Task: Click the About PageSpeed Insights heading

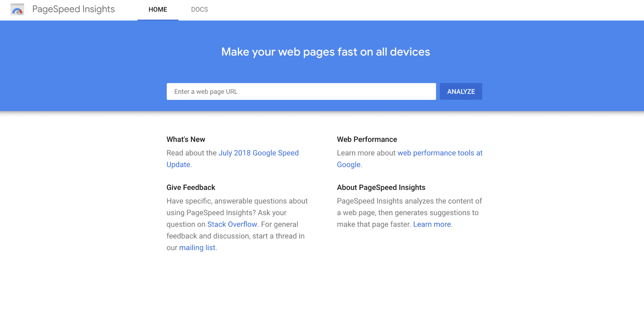Action: [x=381, y=188]
